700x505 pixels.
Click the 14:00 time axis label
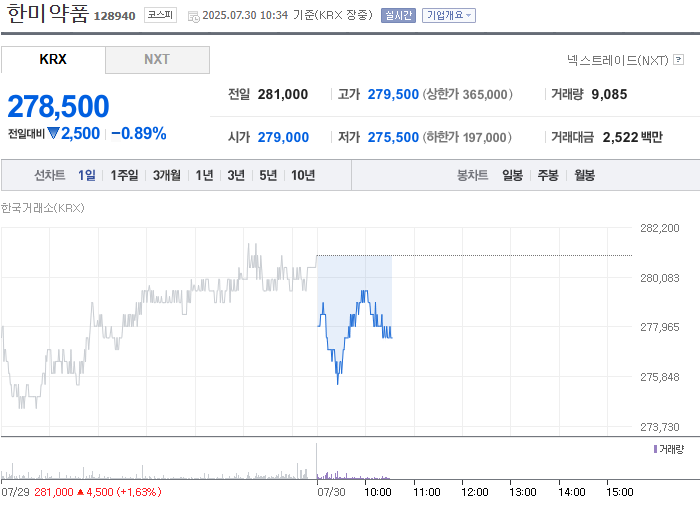[571, 492]
